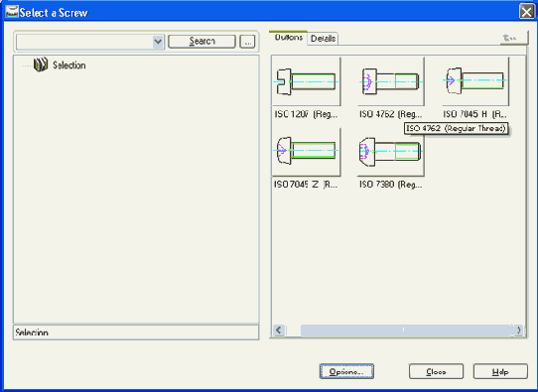
Task: Select the ISO 1207 slotted screw thumbnail
Action: (x=306, y=81)
